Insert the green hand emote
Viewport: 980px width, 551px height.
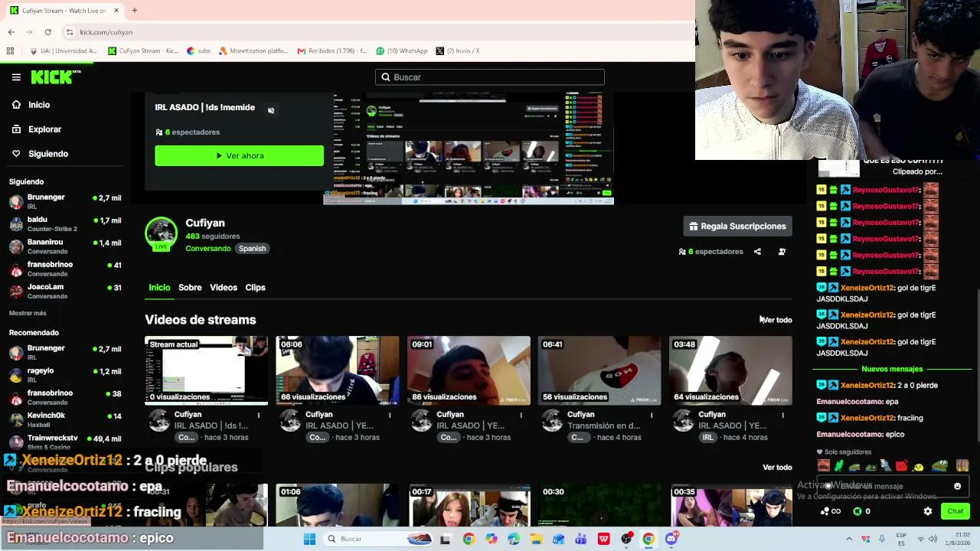coord(839,465)
